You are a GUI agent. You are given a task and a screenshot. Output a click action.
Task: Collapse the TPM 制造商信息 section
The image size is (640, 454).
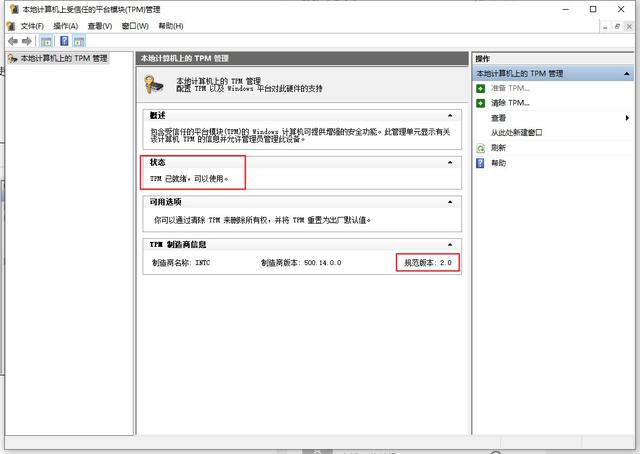[450, 245]
